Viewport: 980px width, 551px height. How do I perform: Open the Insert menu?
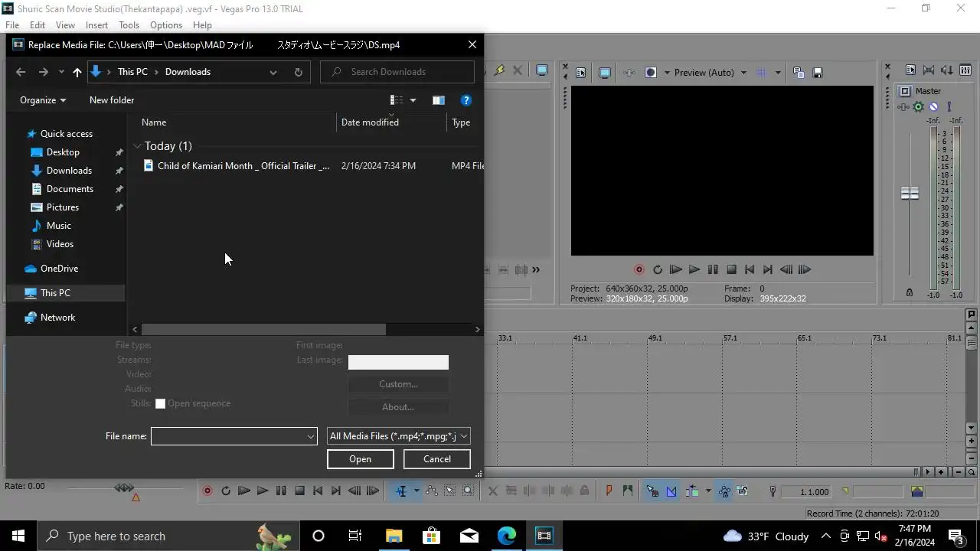tap(96, 25)
